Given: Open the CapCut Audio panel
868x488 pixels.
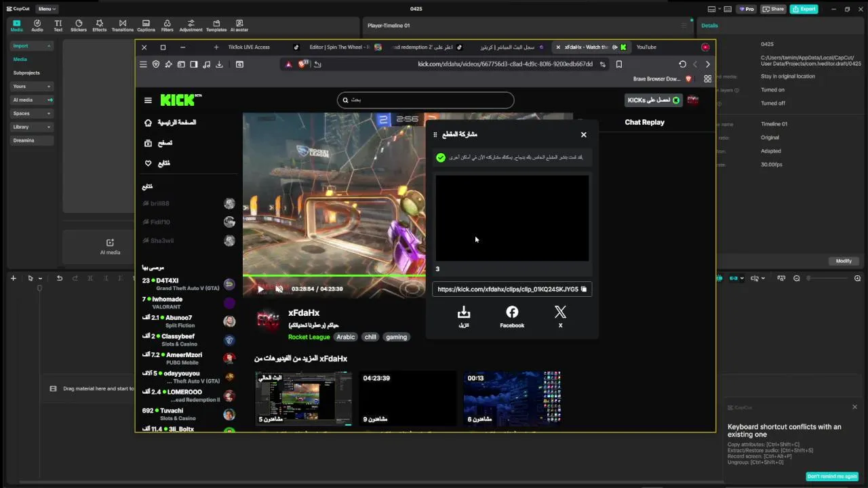Looking at the screenshot, I should click(x=37, y=25).
